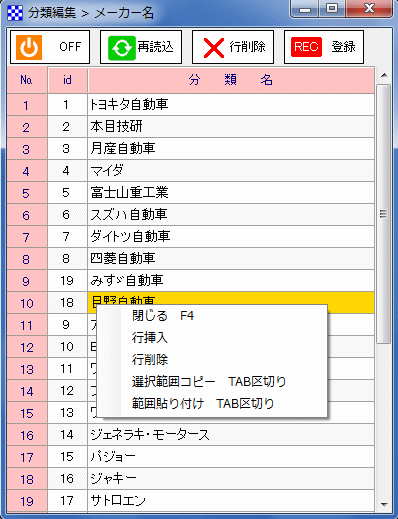Click row header number 5

[x=27, y=193]
